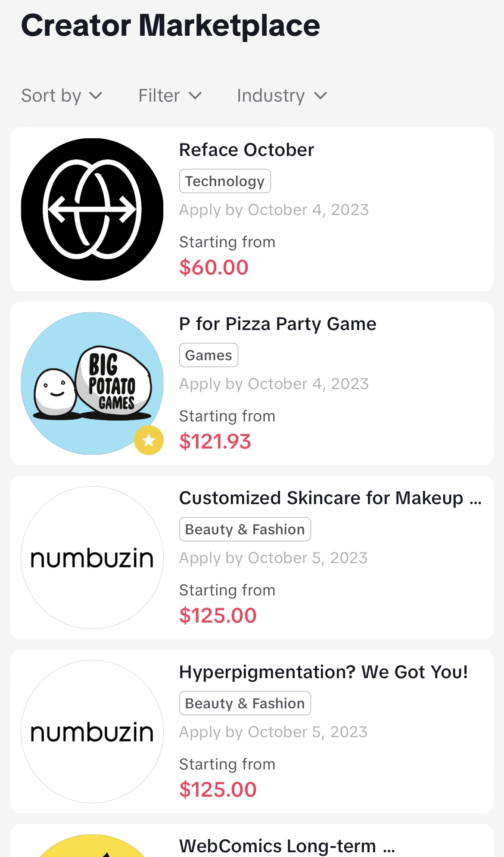Select the Technology tag
Image resolution: width=504 pixels, height=857 pixels.
(x=225, y=181)
